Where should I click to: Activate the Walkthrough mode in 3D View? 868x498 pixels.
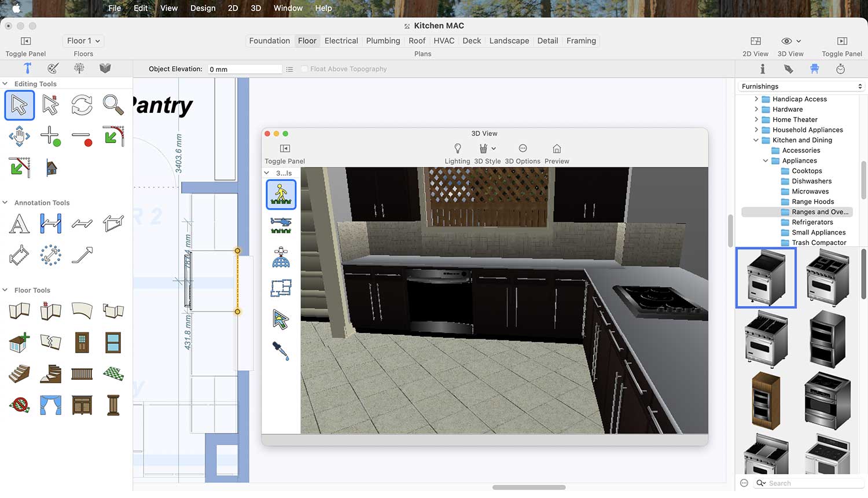pos(281,195)
